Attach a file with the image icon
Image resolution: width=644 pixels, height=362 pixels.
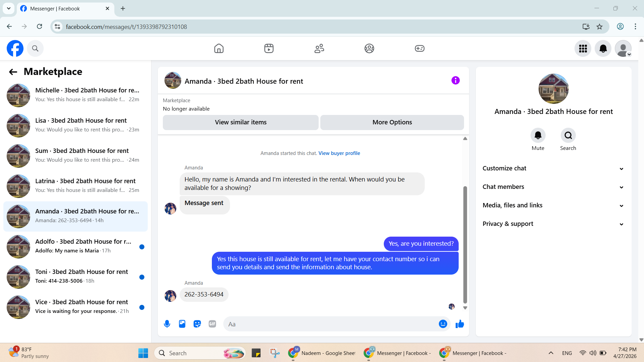(x=182, y=324)
